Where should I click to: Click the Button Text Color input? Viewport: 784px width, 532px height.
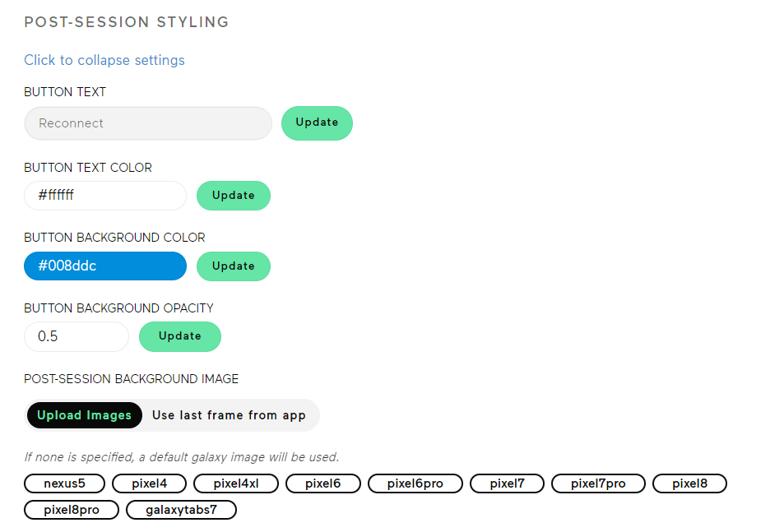coord(105,196)
